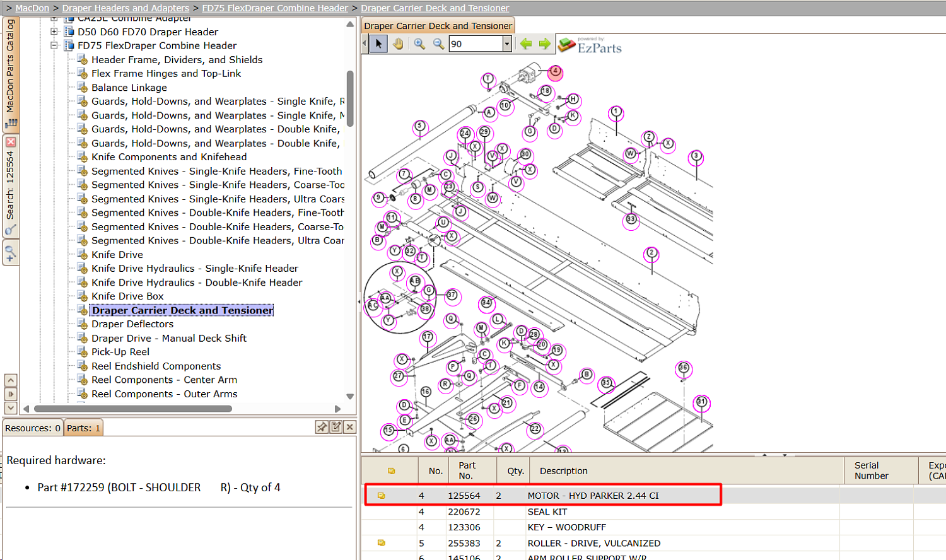Click callout 2 in the parts diagram

(651, 254)
